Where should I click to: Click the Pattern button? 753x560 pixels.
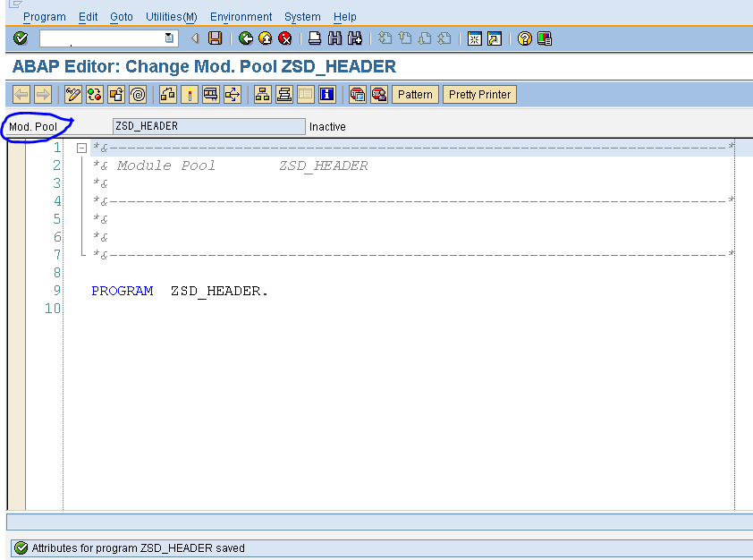click(415, 94)
